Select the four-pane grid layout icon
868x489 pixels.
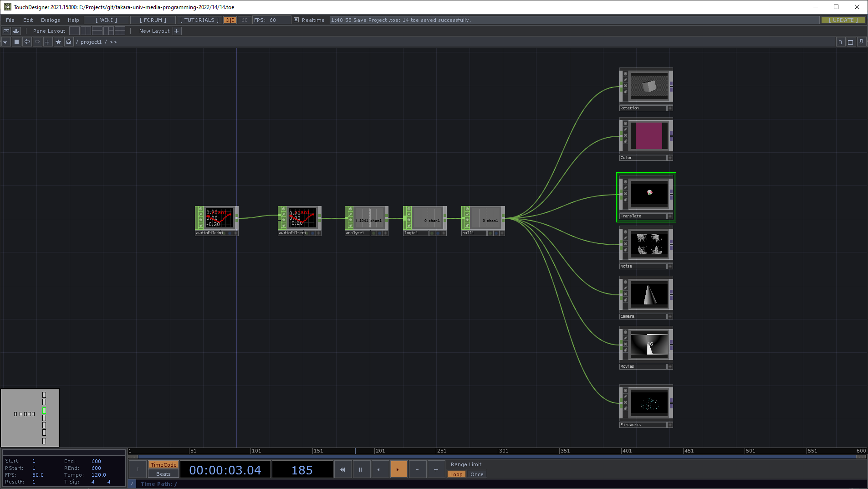click(x=120, y=31)
